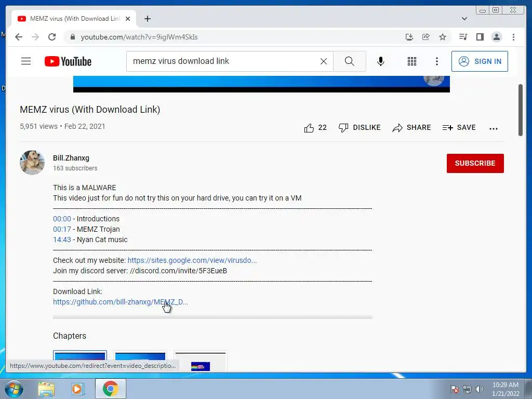The width and height of the screenshot is (532, 399).
Task: Jump to 00:00 Introductions timestamp
Action: tap(62, 219)
